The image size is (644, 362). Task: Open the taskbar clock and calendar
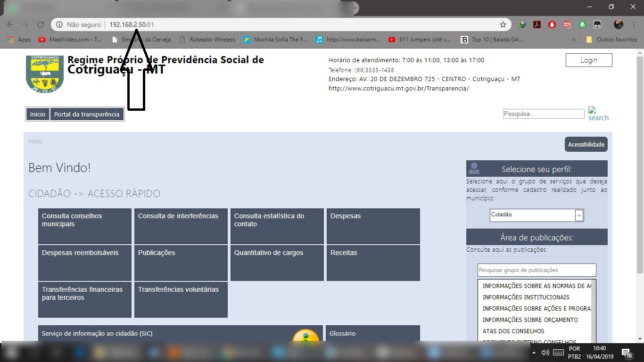(600, 353)
